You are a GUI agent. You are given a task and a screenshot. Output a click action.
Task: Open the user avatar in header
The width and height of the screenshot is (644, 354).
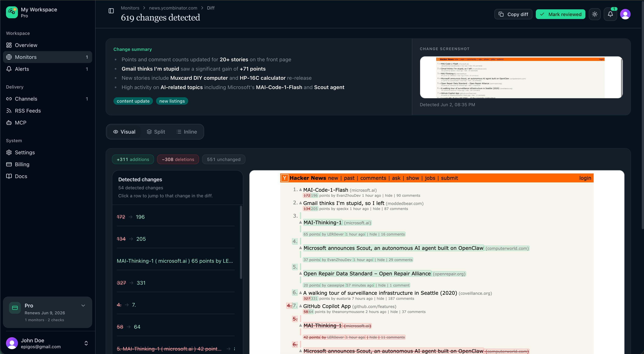click(625, 14)
